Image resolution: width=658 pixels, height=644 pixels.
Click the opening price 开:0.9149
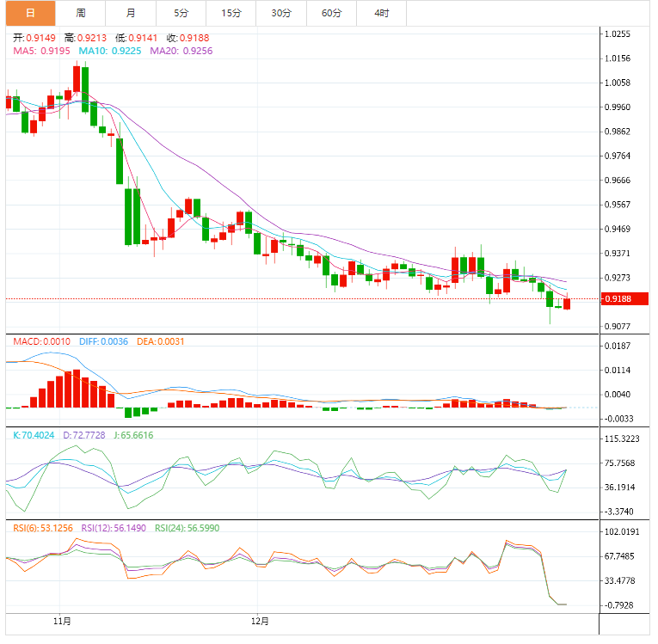(x=34, y=38)
